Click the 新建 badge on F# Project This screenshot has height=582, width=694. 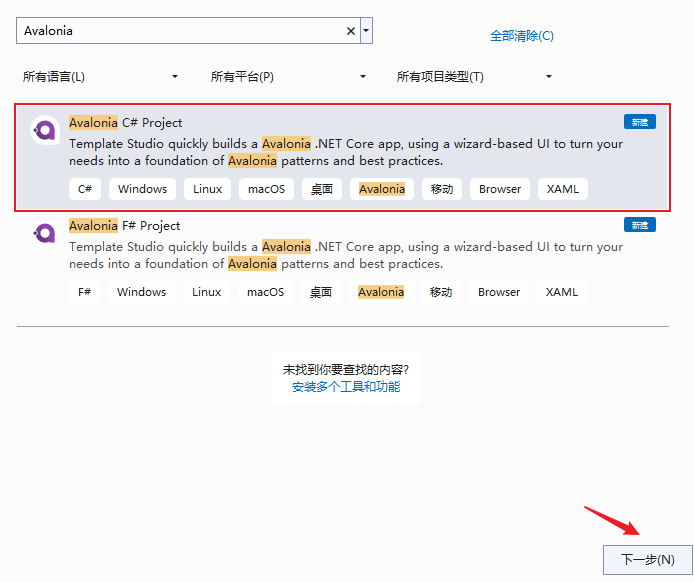[640, 225]
